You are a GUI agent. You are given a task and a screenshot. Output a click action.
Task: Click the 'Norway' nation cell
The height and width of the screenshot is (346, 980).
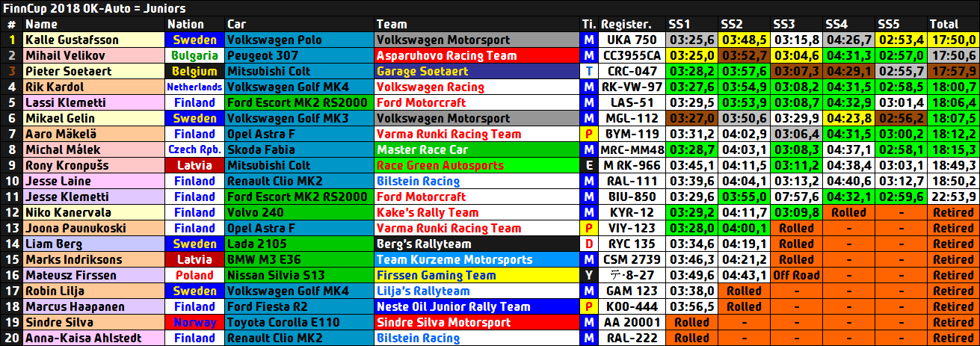click(194, 322)
